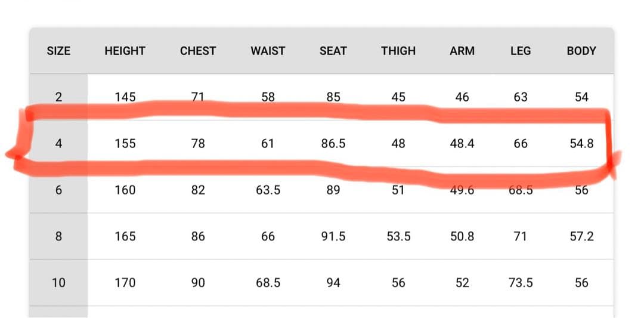644x318 pixels.
Task: Click the THIGH column header
Action: pyautogui.click(x=398, y=51)
